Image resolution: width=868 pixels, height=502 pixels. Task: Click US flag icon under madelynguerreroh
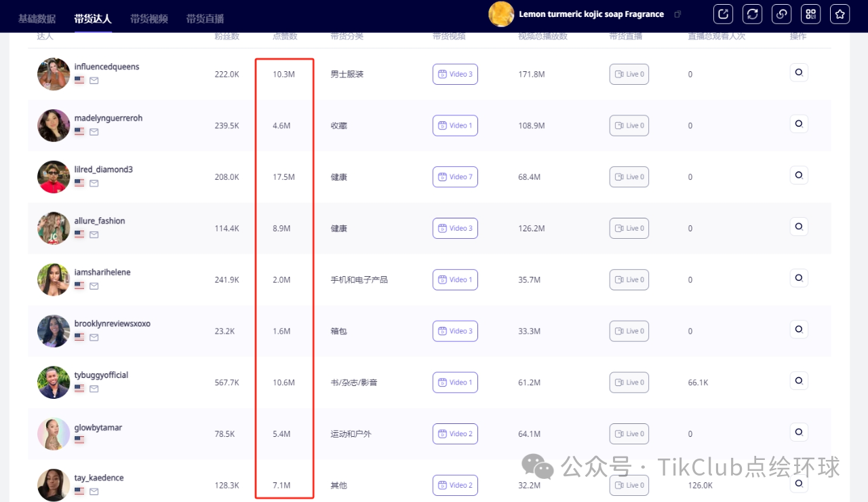click(x=79, y=132)
